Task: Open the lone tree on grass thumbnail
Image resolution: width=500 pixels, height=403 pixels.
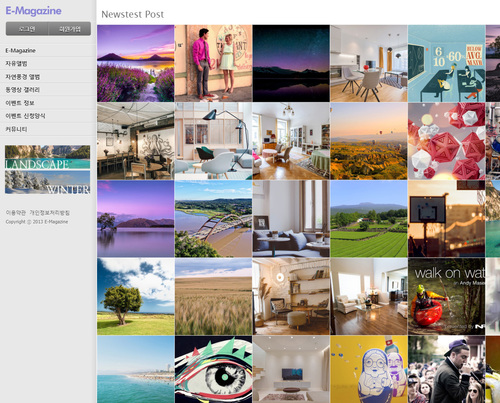Action: pos(136,296)
